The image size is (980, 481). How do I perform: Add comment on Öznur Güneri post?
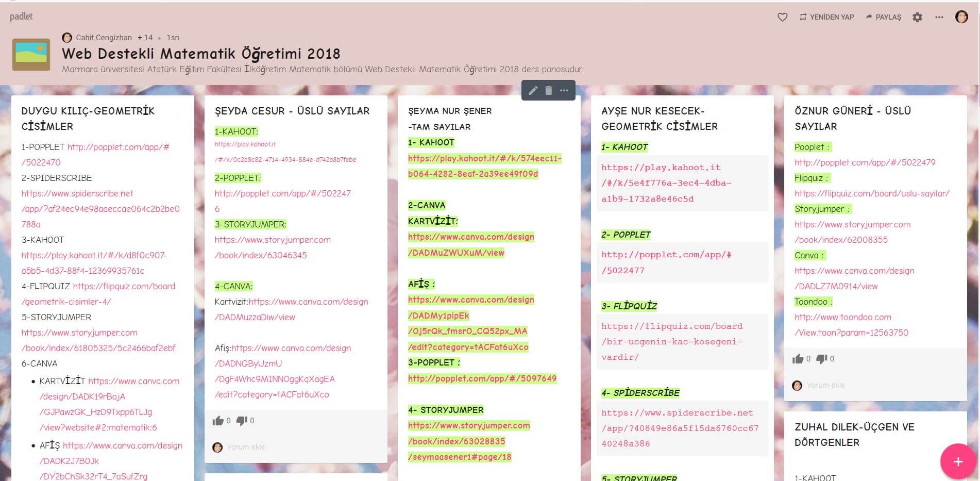click(x=825, y=385)
